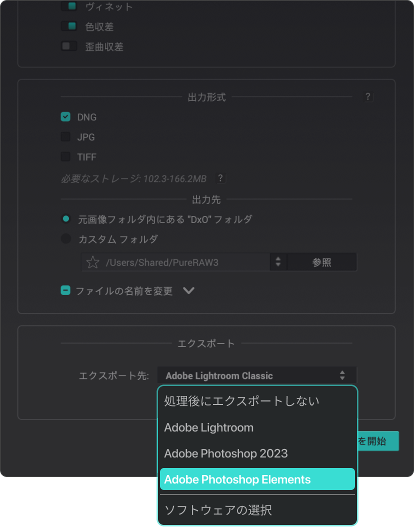Open the folder path history stepper arrows

tap(278, 262)
